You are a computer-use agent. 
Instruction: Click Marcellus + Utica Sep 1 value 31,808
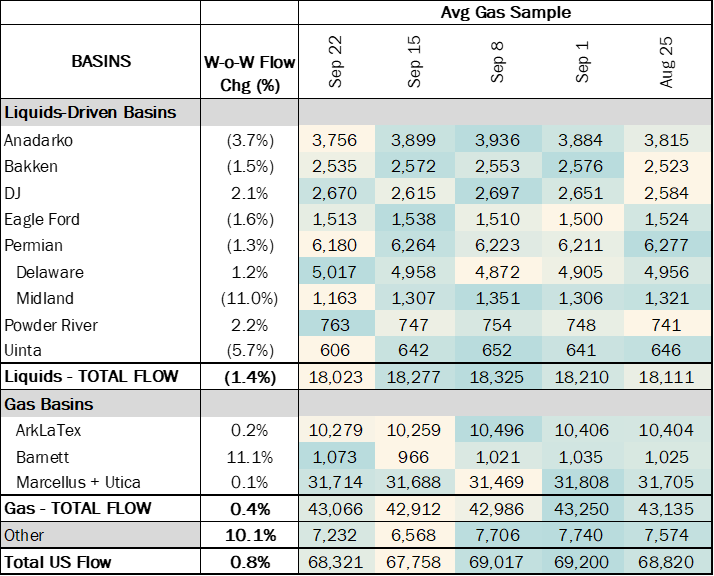tap(581, 482)
